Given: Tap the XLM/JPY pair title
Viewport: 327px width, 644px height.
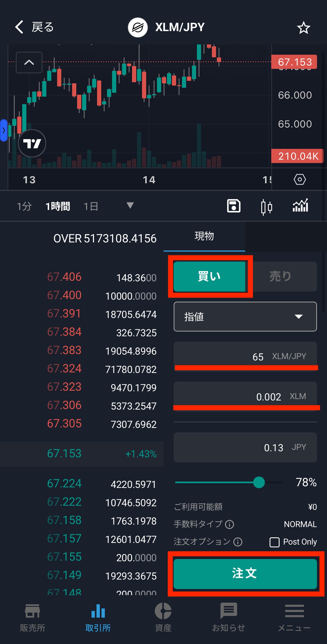Looking at the screenshot, I should [x=180, y=27].
